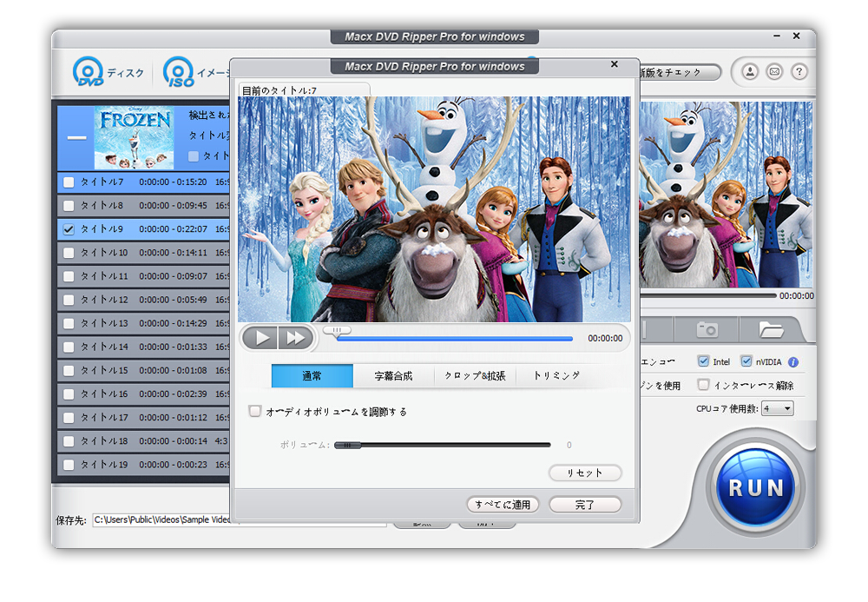Screen dimensions: 868x602
Task: Open the CPUコア使用数 dropdown
Action: (778, 409)
